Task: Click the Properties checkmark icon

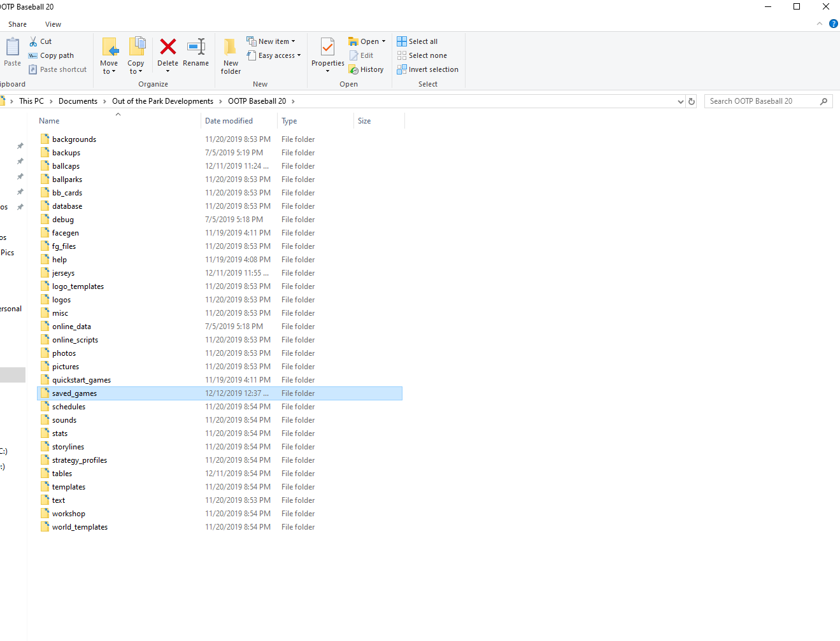Action: (x=327, y=47)
